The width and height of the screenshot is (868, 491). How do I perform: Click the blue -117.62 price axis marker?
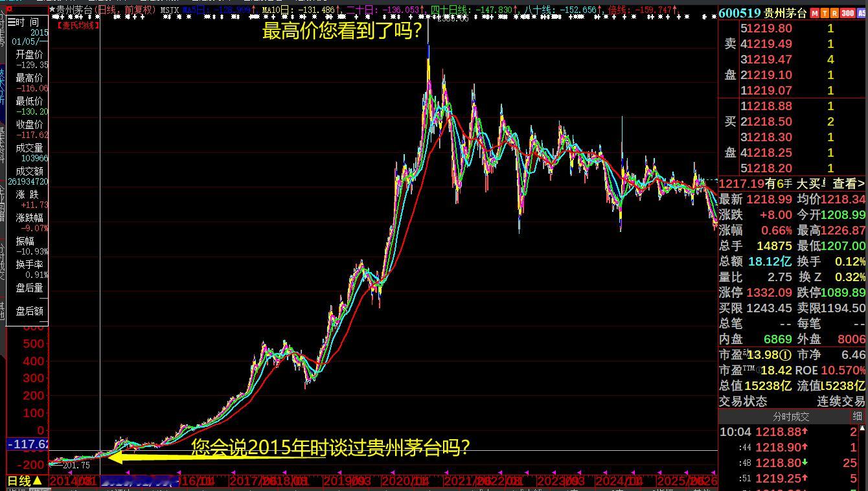pos(28,444)
